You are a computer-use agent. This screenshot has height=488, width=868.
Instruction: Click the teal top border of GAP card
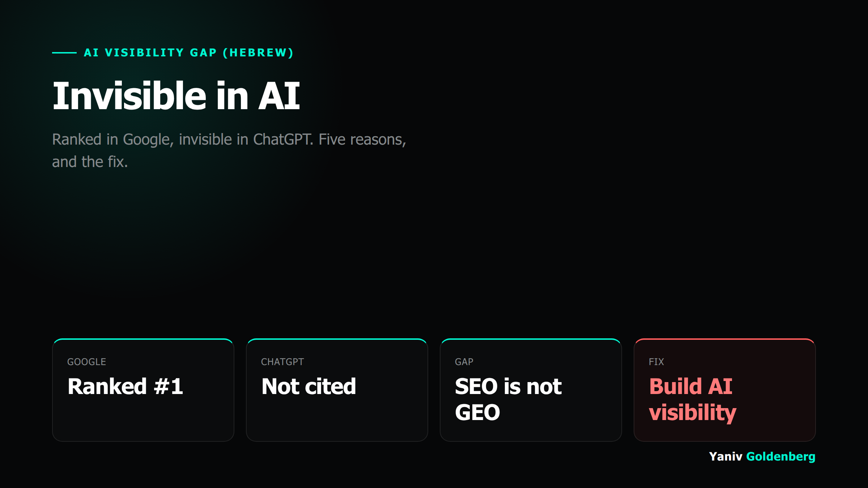pyautogui.click(x=531, y=339)
